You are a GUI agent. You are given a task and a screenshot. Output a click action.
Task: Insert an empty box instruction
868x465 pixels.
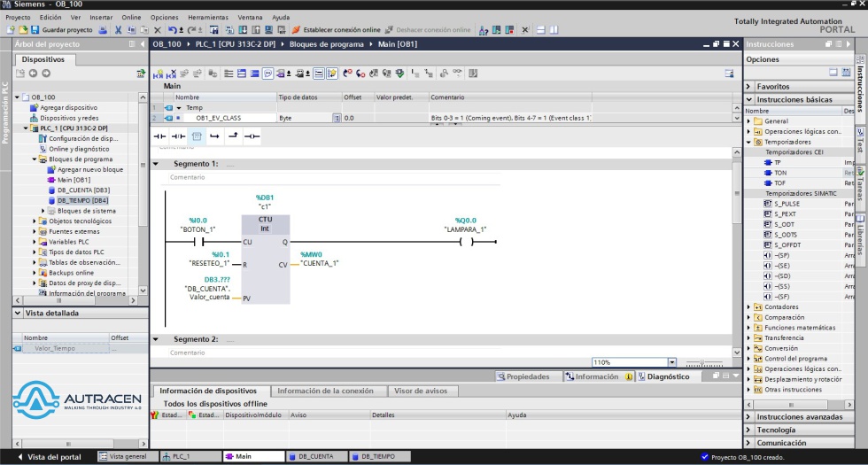(197, 136)
